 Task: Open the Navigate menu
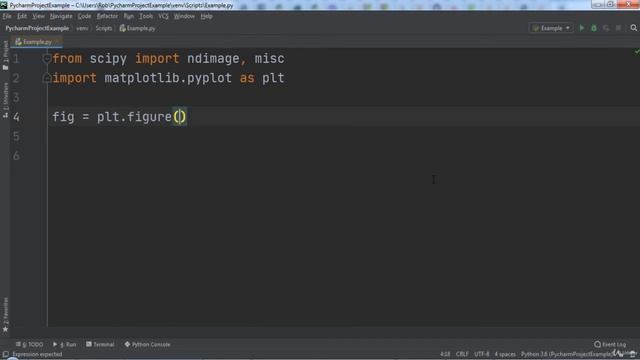(x=61, y=16)
